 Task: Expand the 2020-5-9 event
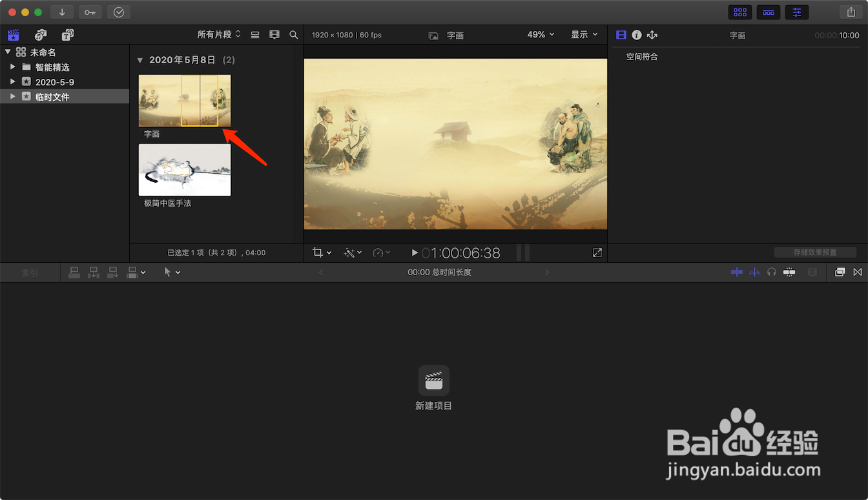(x=12, y=82)
